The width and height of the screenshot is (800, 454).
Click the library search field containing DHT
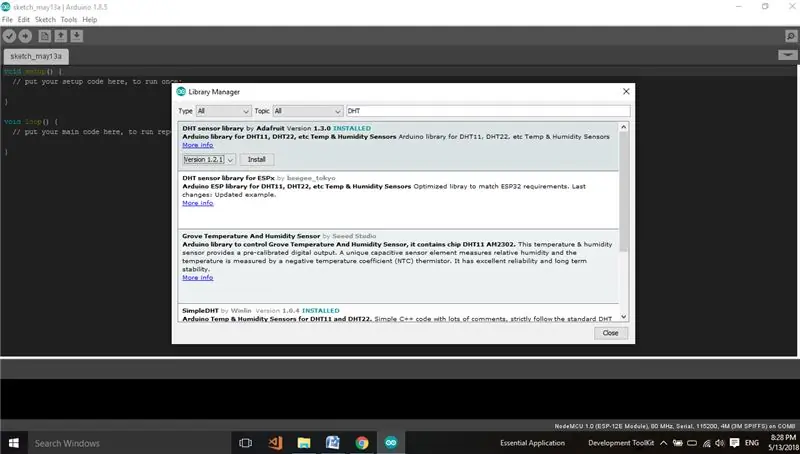(x=488, y=111)
